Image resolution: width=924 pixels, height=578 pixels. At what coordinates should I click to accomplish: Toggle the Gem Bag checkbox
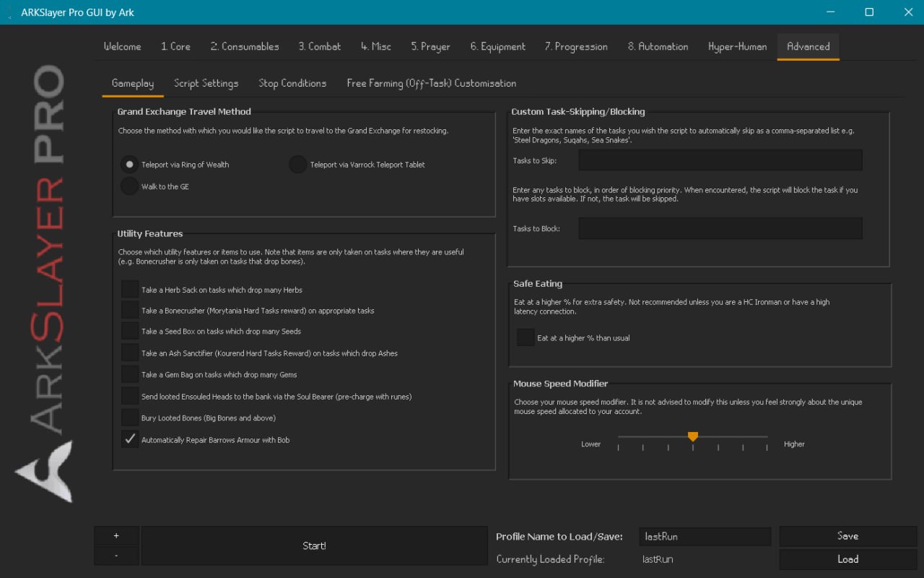(x=130, y=375)
